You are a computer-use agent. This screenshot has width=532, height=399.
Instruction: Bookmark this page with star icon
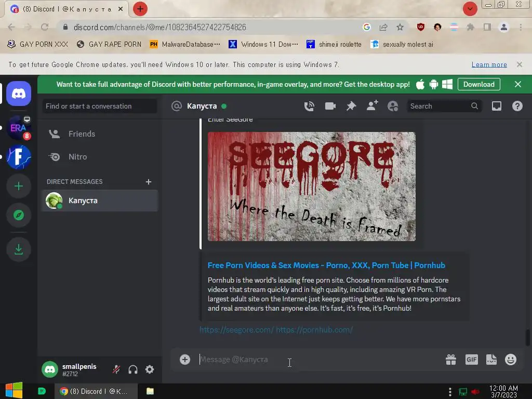click(400, 27)
